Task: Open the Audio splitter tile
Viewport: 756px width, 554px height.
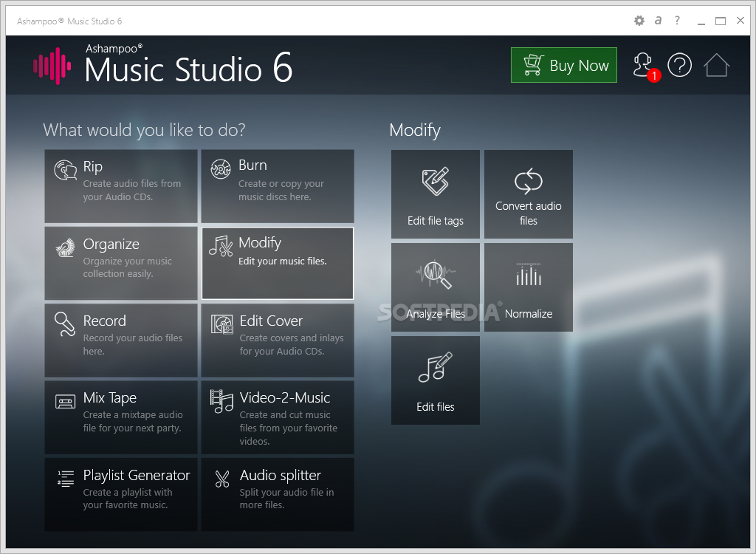Action: (278, 495)
